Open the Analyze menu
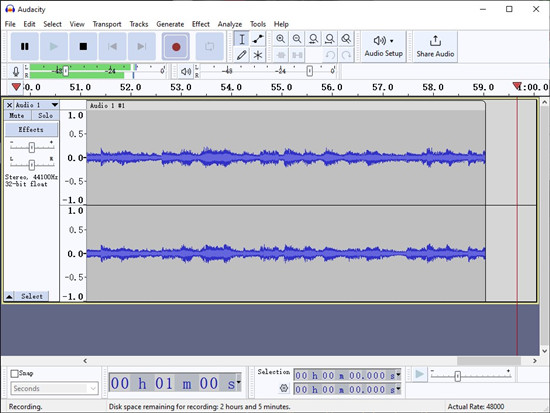 coord(230,24)
